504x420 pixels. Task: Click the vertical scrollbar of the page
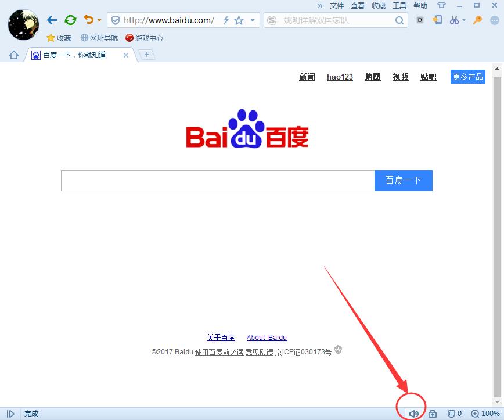point(497,232)
